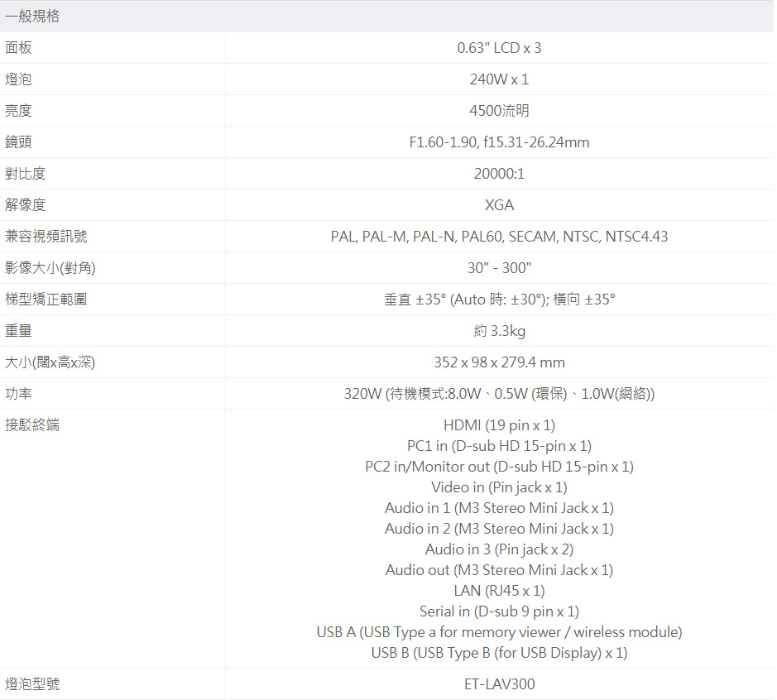The width and height of the screenshot is (777, 700).
Task: Select the 面板 row label
Action: tap(19, 48)
